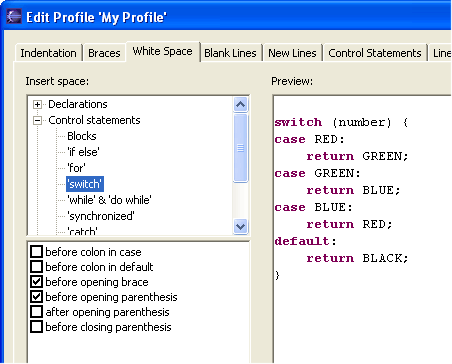This screenshot has width=452, height=364.
Task: Click the tree scrollbar thumb
Action: 240,148
